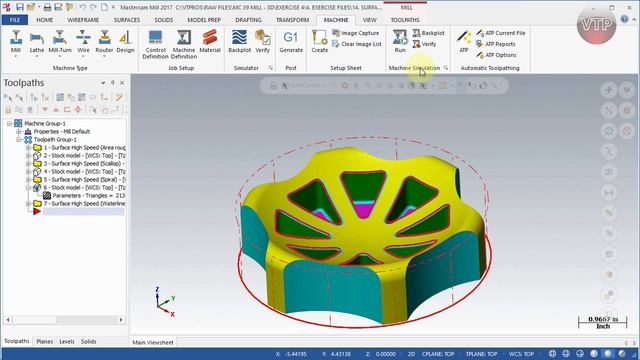Open ATP Current File
Image resolution: width=640 pixels, height=360 pixels.
point(500,33)
